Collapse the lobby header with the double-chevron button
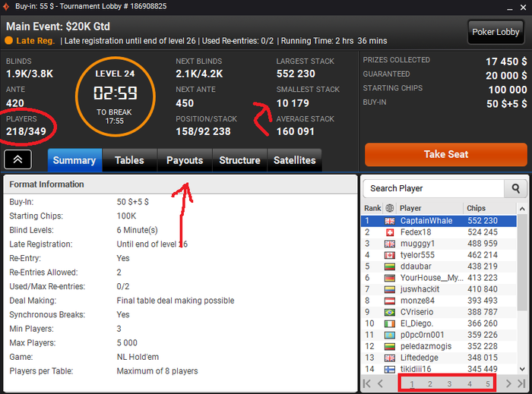This screenshot has width=532, height=394. (x=17, y=159)
